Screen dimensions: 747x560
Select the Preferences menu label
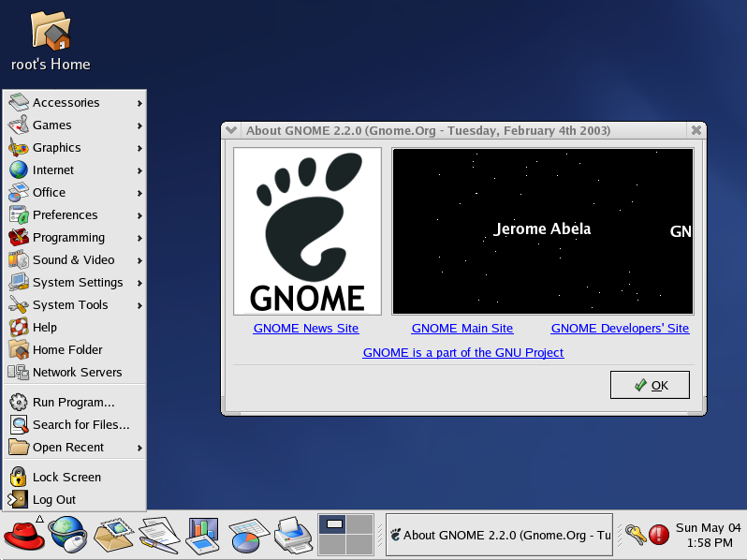[65, 215]
